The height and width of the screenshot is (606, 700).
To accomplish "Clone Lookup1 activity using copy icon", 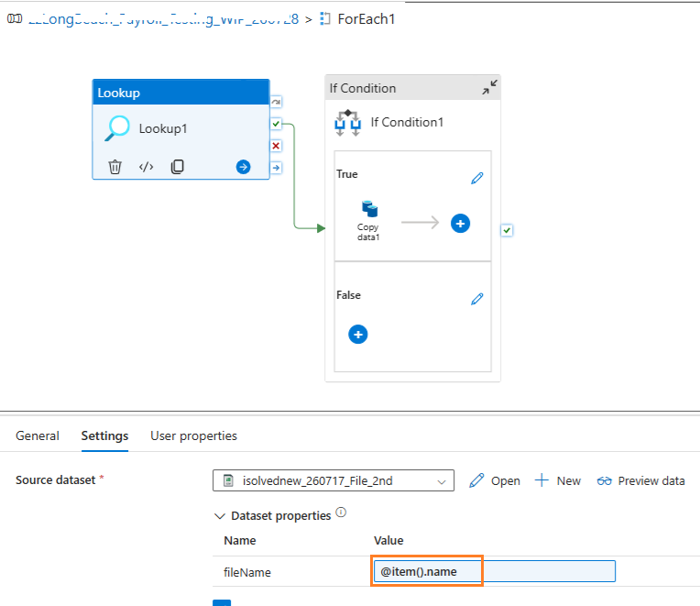I will (x=177, y=167).
